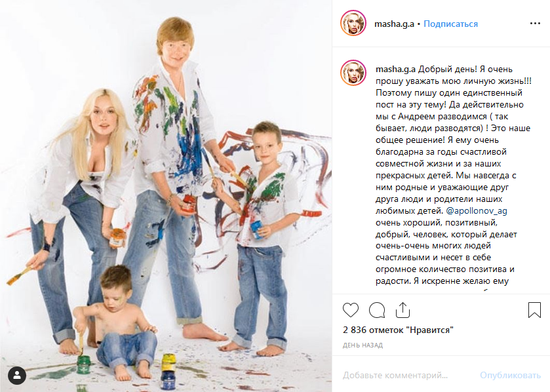Share the post using the upload arrow icon
550x392 pixels.
(x=403, y=310)
